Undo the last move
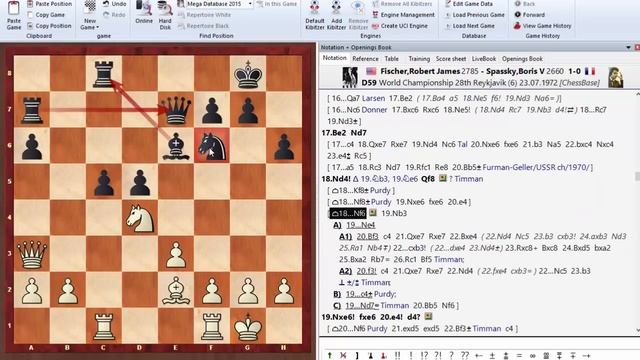Viewport: 640px width, 360px height. point(115,4)
